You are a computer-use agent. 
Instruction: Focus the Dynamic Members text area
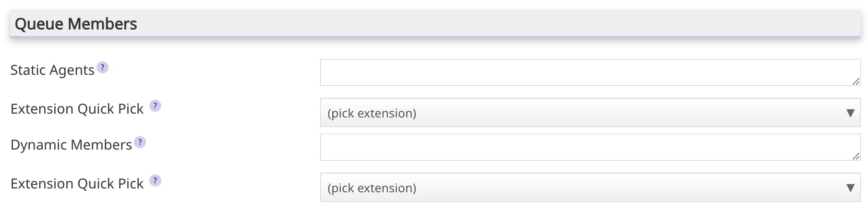click(590, 147)
